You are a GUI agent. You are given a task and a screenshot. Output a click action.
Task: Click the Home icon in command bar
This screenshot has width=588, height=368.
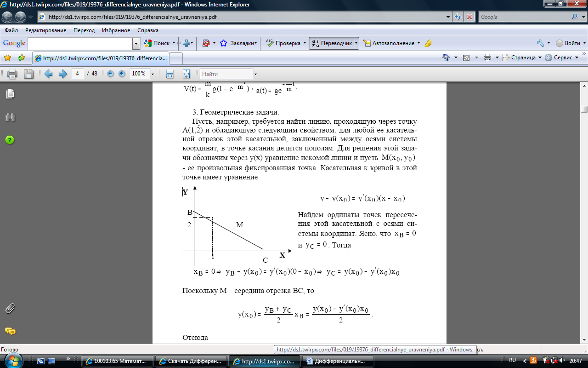coord(446,57)
